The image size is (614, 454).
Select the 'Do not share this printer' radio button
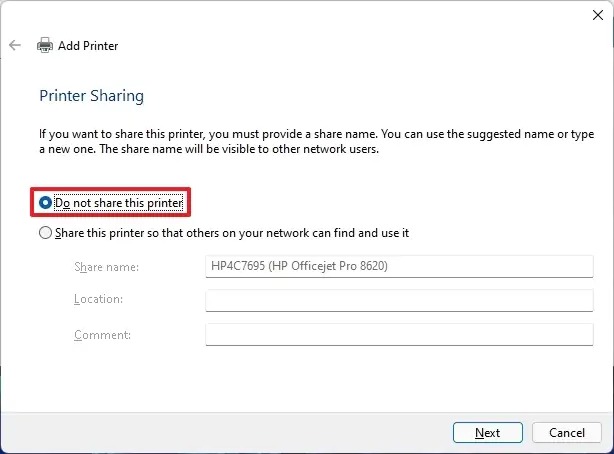[x=45, y=203]
